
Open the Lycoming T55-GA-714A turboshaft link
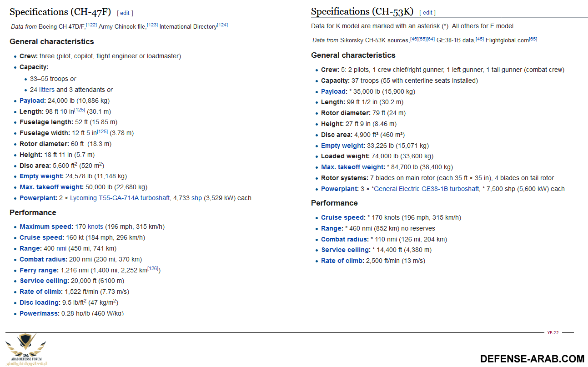[x=120, y=198]
